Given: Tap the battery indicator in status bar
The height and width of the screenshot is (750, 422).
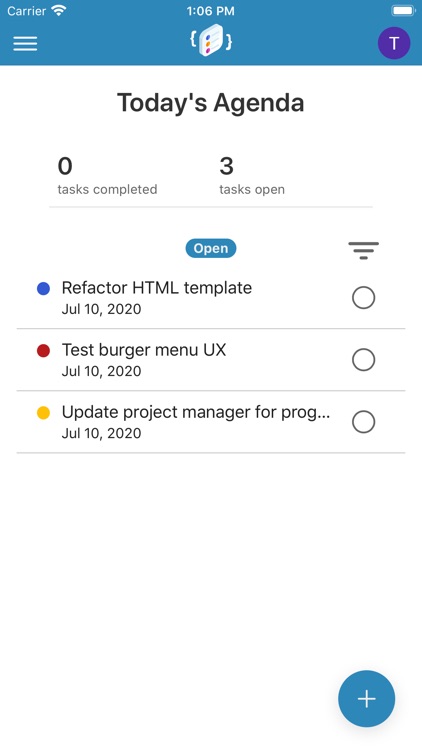Looking at the screenshot, I should coord(403,11).
